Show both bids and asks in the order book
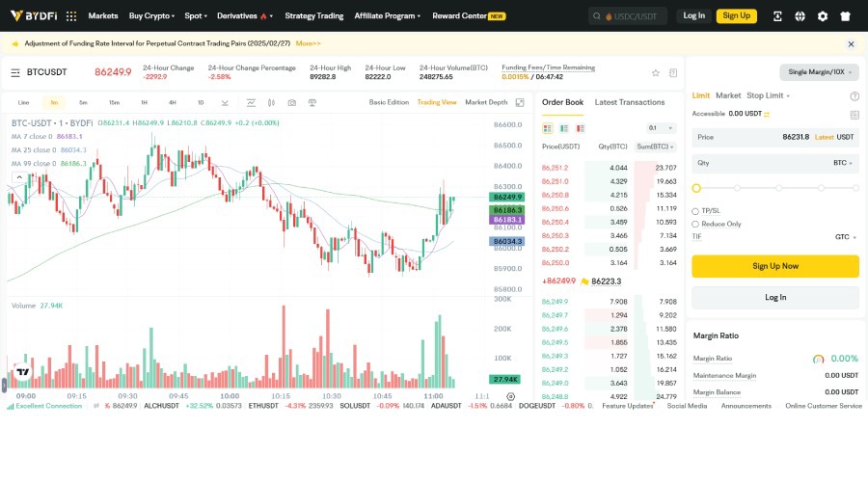 click(548, 128)
